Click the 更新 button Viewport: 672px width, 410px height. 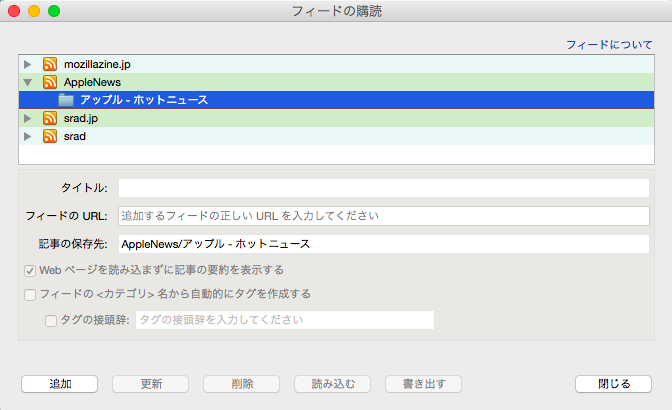pyautogui.click(x=150, y=384)
